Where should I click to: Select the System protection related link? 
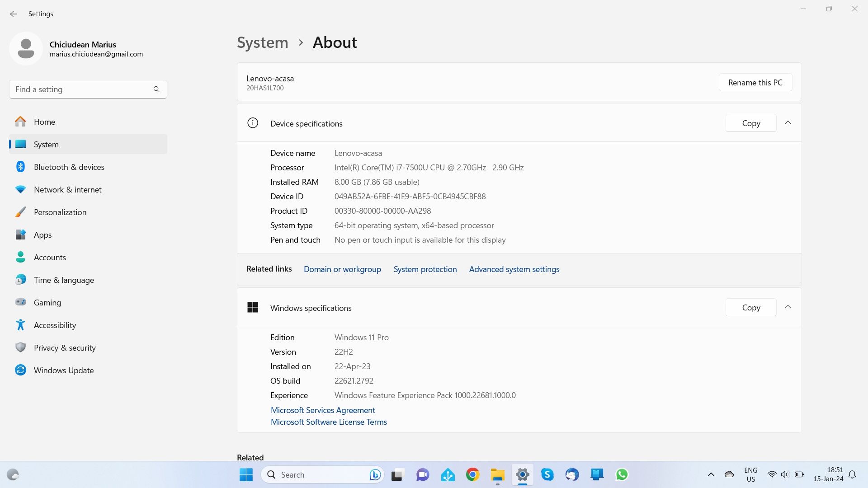click(x=425, y=269)
